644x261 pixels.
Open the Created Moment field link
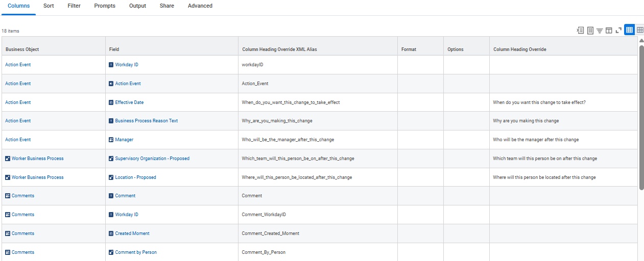coord(132,233)
